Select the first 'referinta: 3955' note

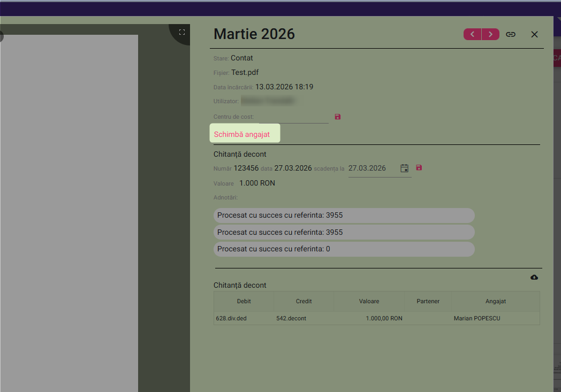click(344, 216)
